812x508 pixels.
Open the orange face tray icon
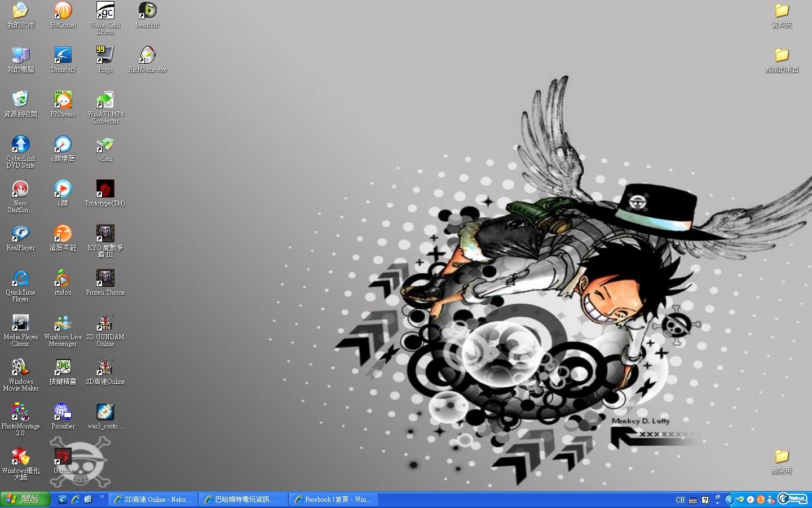click(761, 500)
